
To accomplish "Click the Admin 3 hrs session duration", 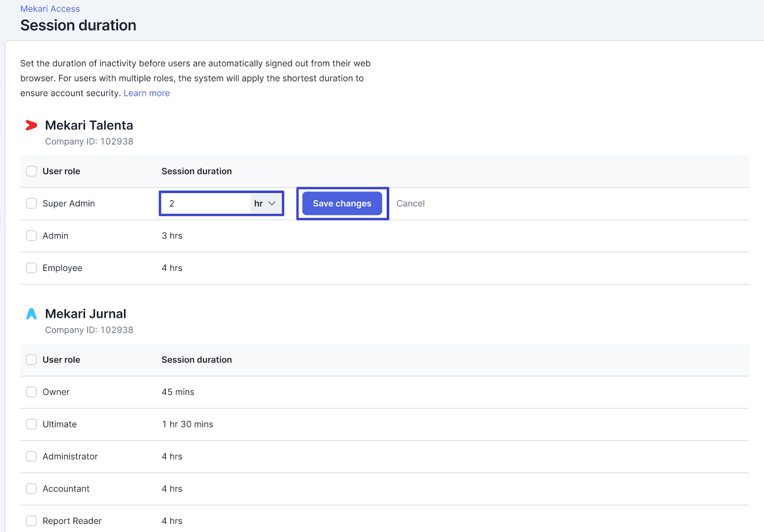I will 172,236.
